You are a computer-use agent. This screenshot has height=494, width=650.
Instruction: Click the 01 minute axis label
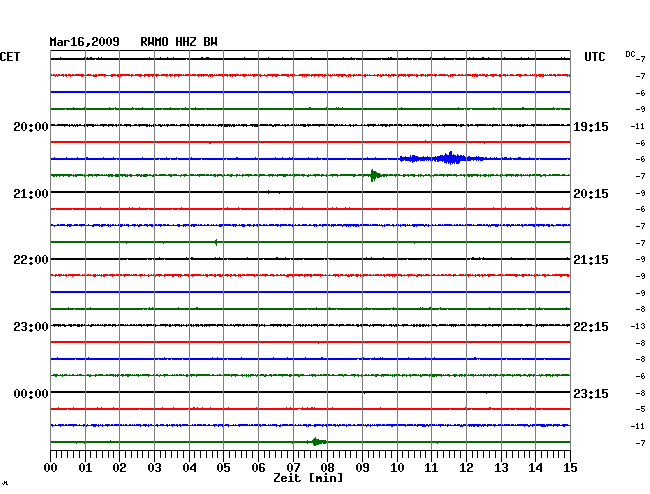pyautogui.click(x=85, y=468)
